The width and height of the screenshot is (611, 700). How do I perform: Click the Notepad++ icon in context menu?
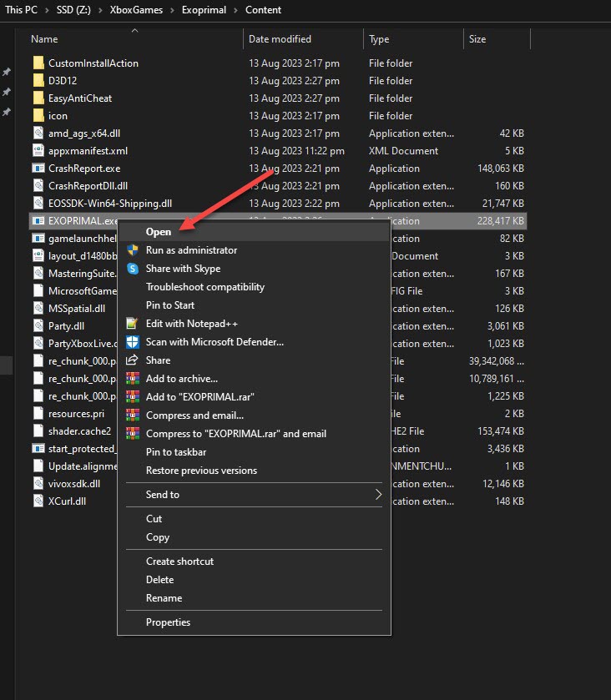point(132,323)
